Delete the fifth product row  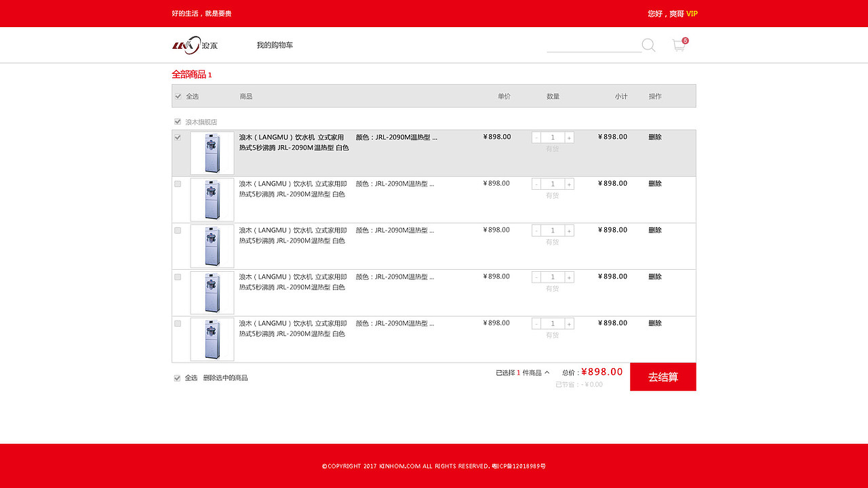tap(655, 323)
